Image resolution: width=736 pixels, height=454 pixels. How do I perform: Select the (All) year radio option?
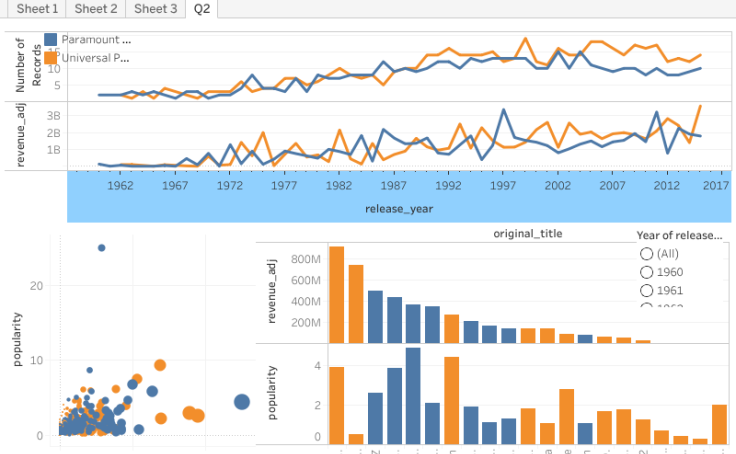(646, 254)
